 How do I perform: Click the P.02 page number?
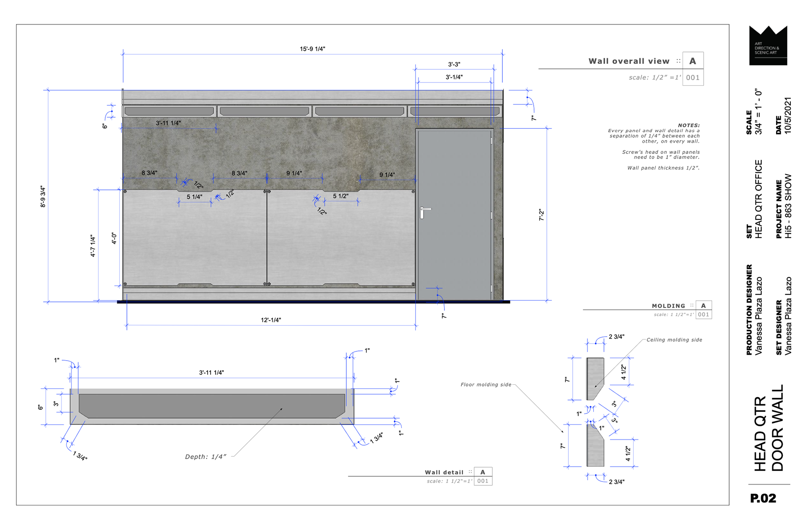click(x=763, y=498)
